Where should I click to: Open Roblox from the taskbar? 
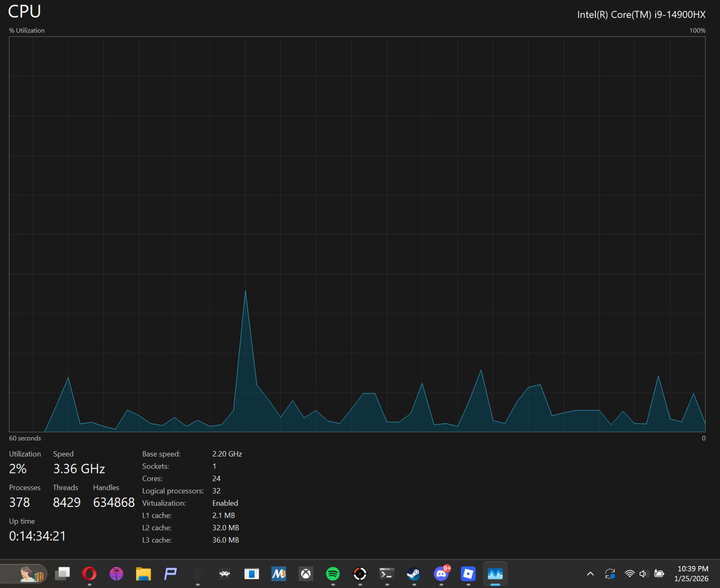click(468, 574)
